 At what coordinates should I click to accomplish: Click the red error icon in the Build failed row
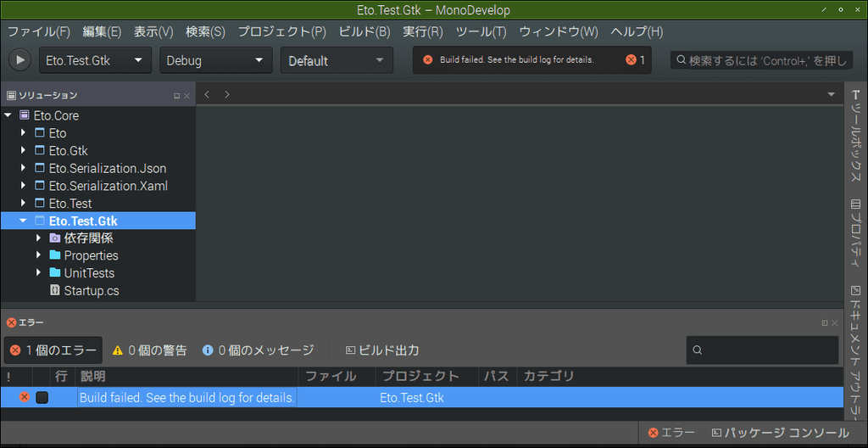point(25,397)
